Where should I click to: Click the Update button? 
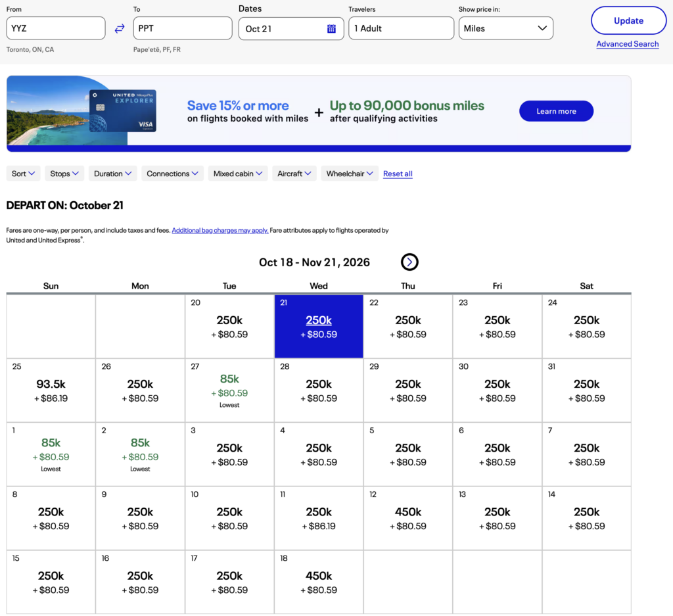628,20
